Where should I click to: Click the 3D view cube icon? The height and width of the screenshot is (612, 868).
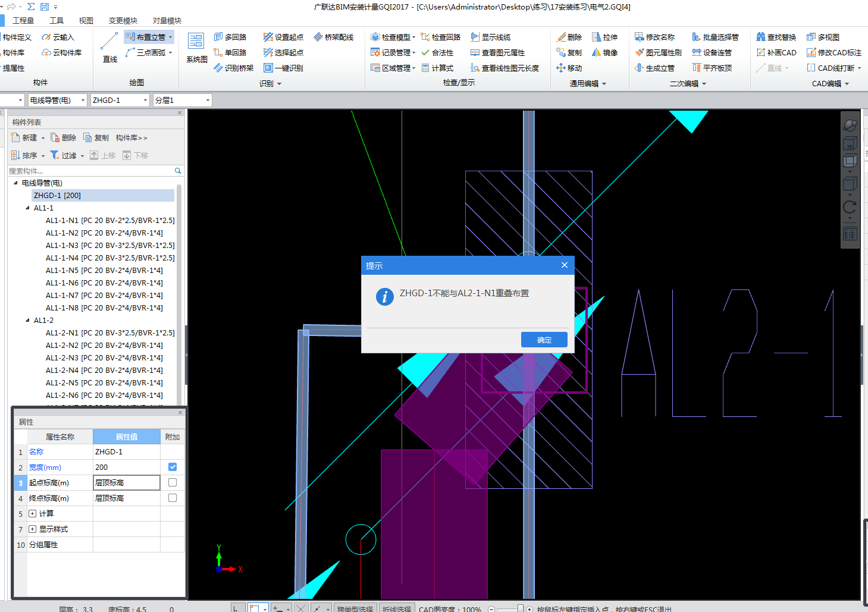(850, 143)
